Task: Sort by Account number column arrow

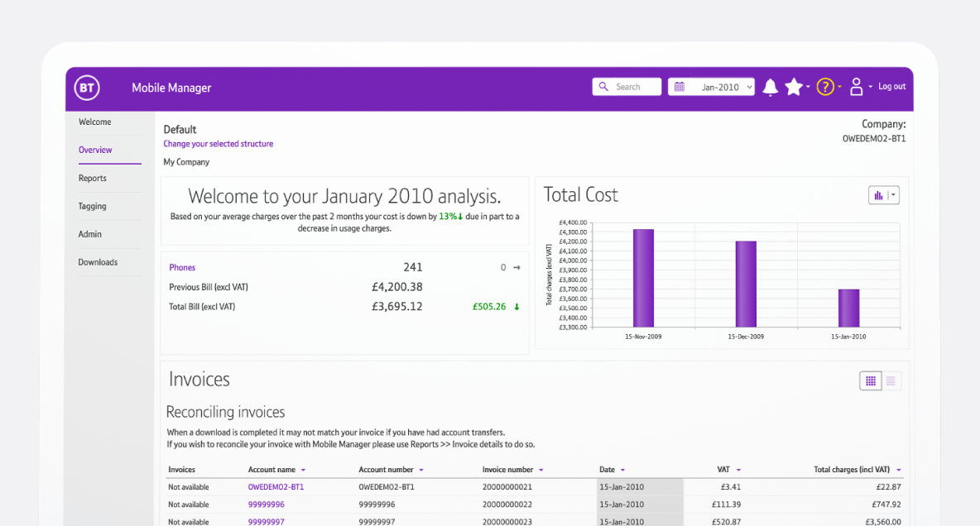Action: tap(421, 470)
